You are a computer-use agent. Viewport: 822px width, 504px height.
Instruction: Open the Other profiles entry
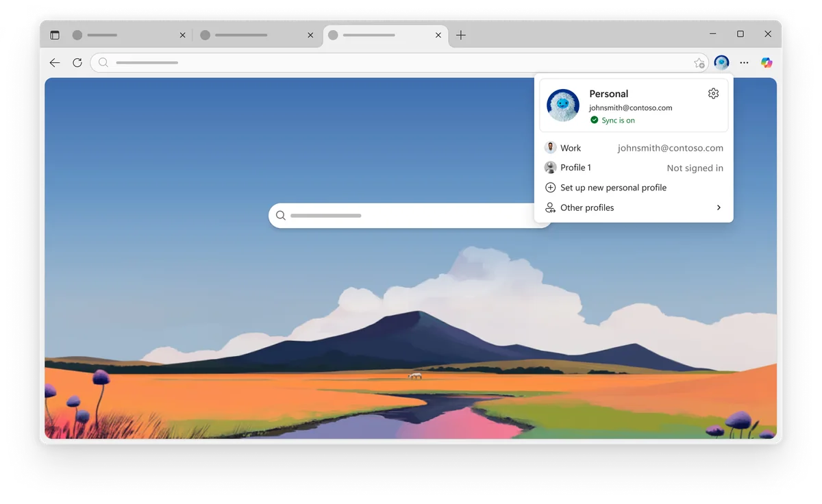click(634, 207)
